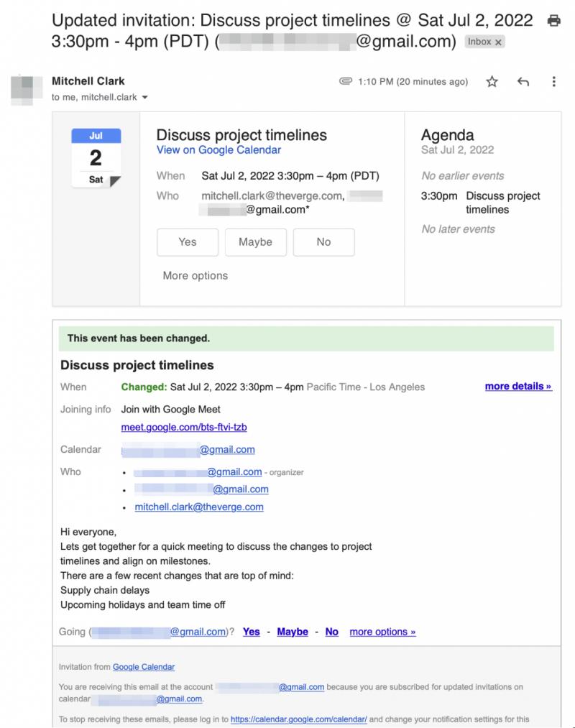The width and height of the screenshot is (575, 728).
Task: Open the Google Calendar footer link
Action: [142, 667]
